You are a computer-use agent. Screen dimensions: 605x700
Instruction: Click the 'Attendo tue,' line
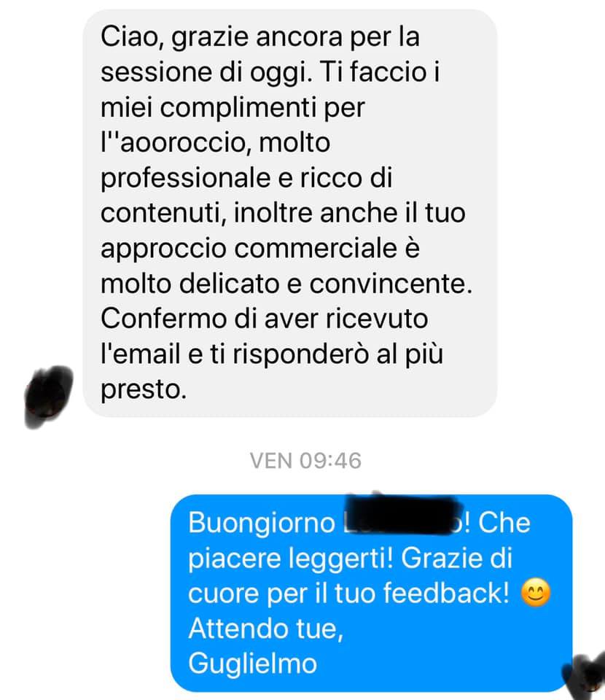pos(266,628)
